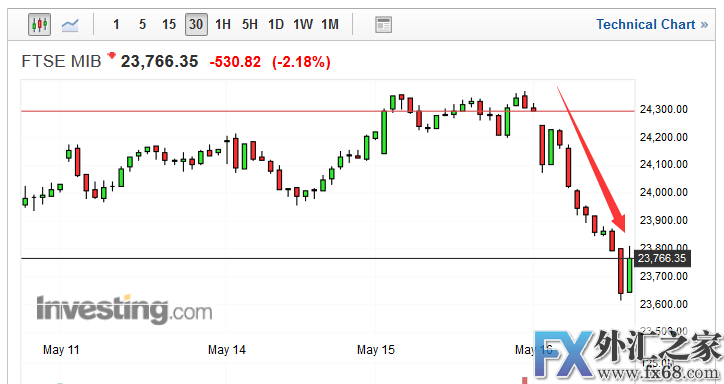This screenshot has width=724, height=384.
Task: Select the candlestick chart type icon
Action: (39, 24)
